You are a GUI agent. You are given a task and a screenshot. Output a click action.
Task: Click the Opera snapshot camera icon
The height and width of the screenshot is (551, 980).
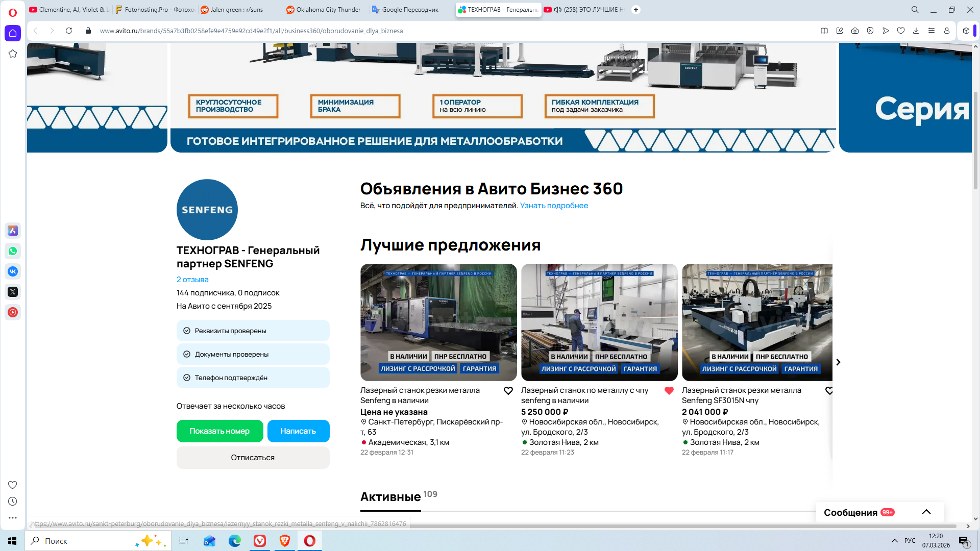click(855, 31)
